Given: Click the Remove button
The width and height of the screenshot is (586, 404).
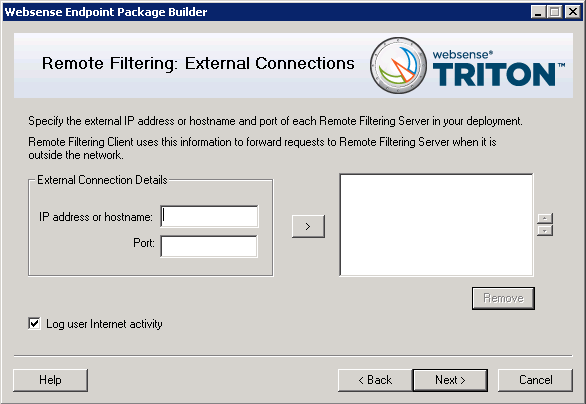Looking at the screenshot, I should click(503, 298).
